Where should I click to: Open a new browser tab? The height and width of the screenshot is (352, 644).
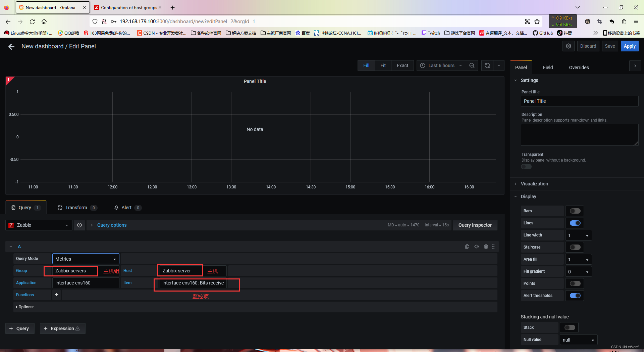point(173,7)
